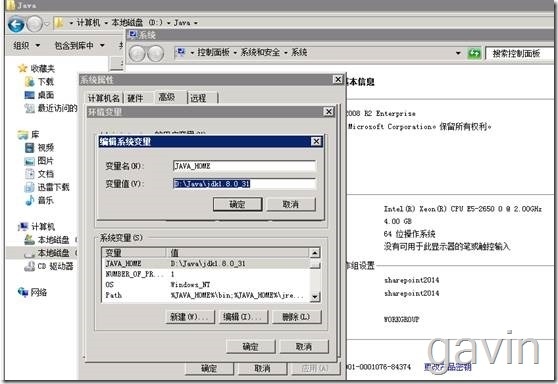
Task: Click 取消 in 编辑系统变量 dialog
Action: (291, 204)
